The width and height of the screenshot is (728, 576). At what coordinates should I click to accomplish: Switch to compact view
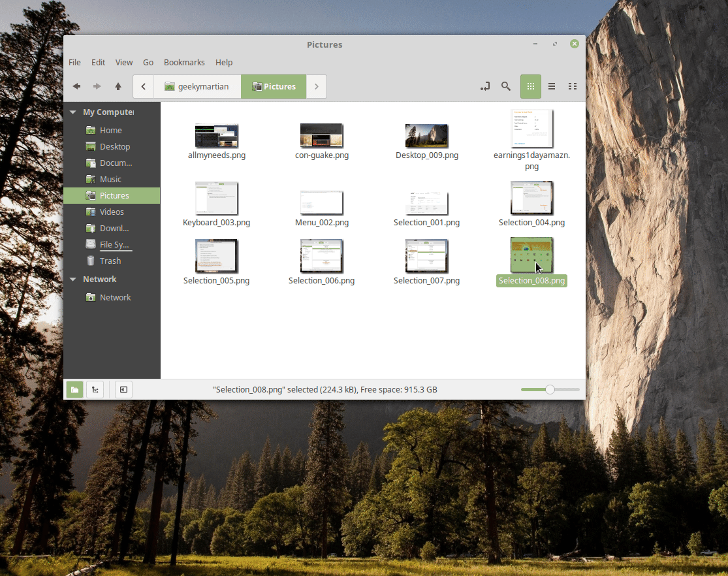pos(573,86)
